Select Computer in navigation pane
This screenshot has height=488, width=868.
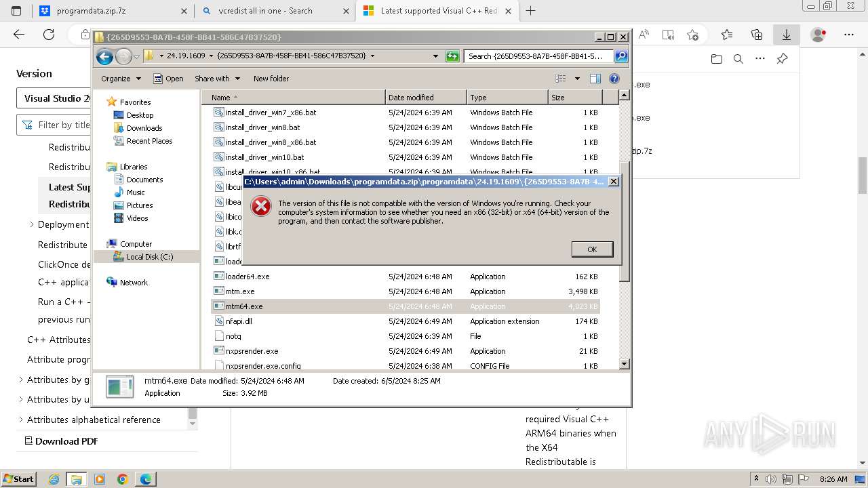136,244
